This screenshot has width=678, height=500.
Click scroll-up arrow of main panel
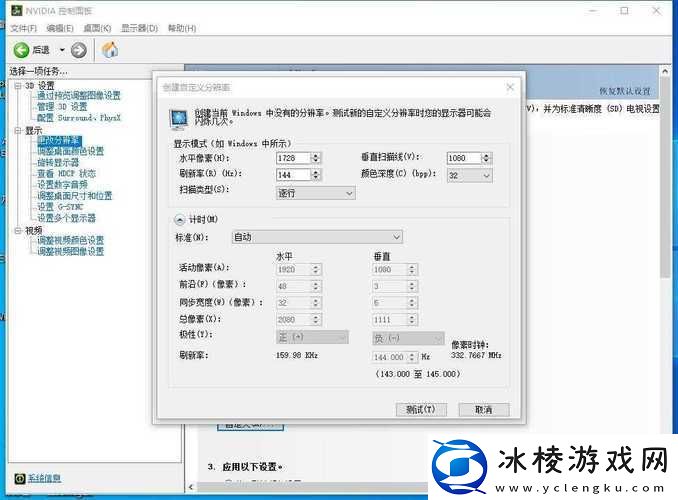click(x=665, y=71)
